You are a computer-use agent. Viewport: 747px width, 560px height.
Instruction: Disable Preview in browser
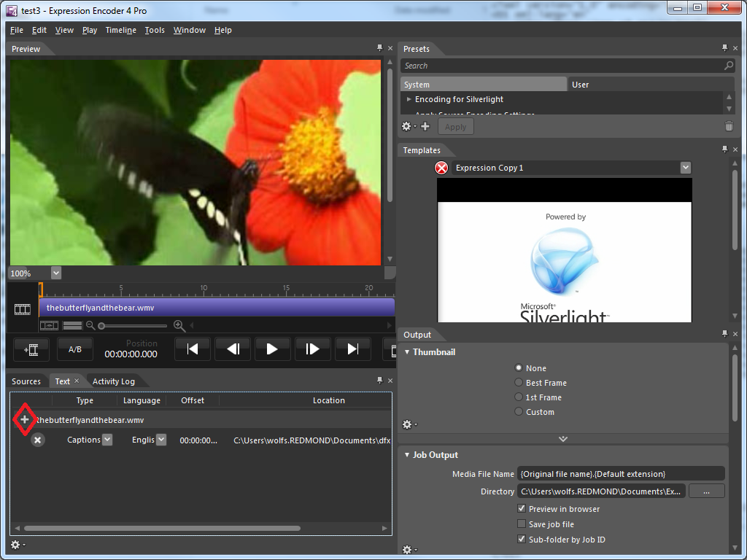pos(522,508)
